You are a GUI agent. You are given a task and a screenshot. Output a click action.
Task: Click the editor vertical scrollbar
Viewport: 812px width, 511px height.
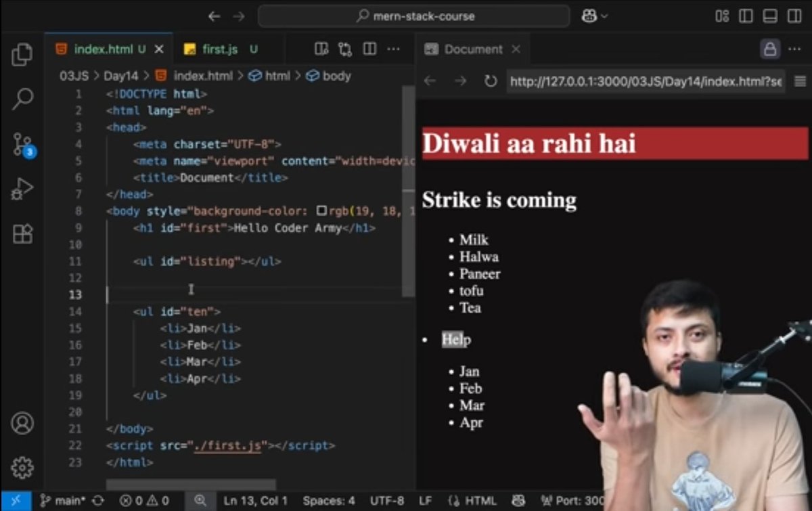click(408, 190)
